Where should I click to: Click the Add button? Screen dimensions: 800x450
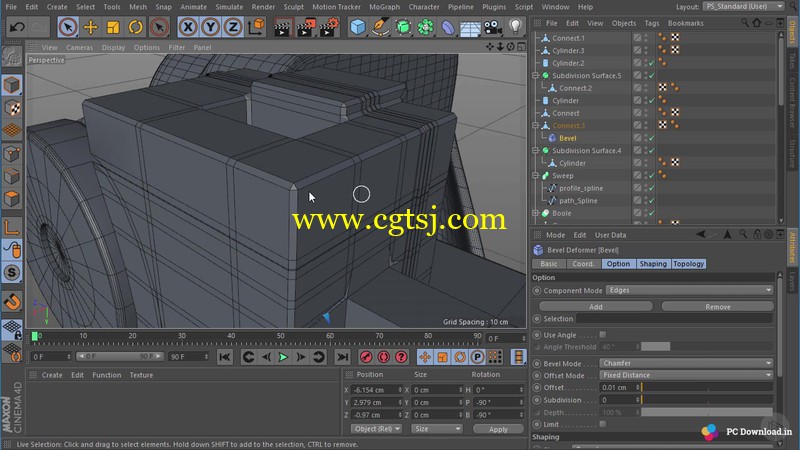click(595, 307)
